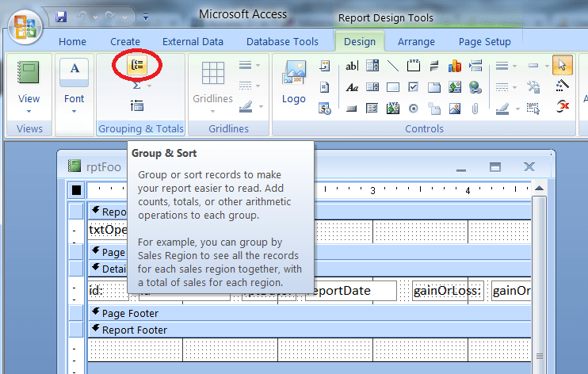The height and width of the screenshot is (374, 588).
Task: Expand the Font group dropdown
Action: 74,112
